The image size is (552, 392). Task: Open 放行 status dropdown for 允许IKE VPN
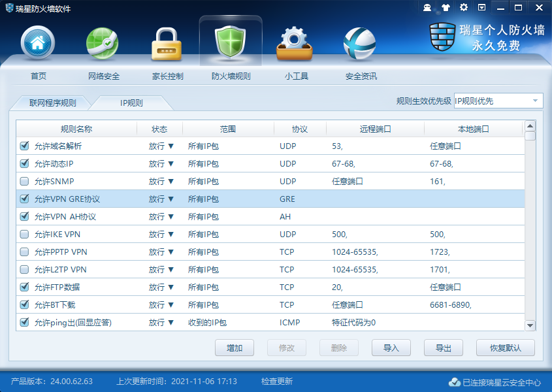click(161, 234)
